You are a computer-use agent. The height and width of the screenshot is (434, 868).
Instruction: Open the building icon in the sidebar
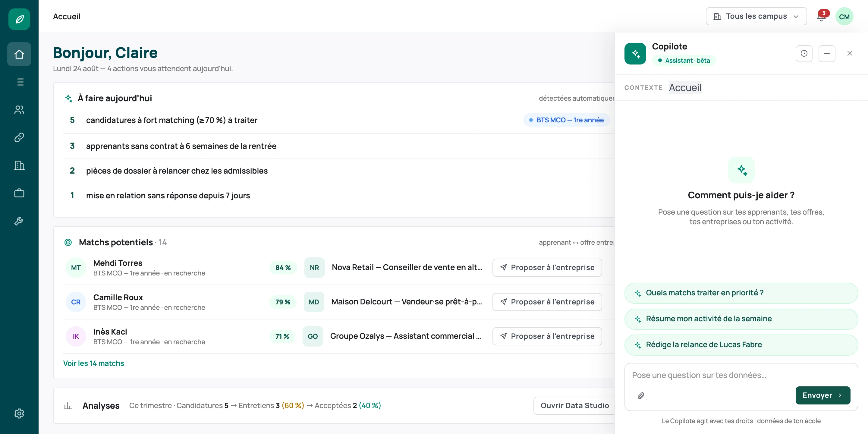click(x=19, y=165)
